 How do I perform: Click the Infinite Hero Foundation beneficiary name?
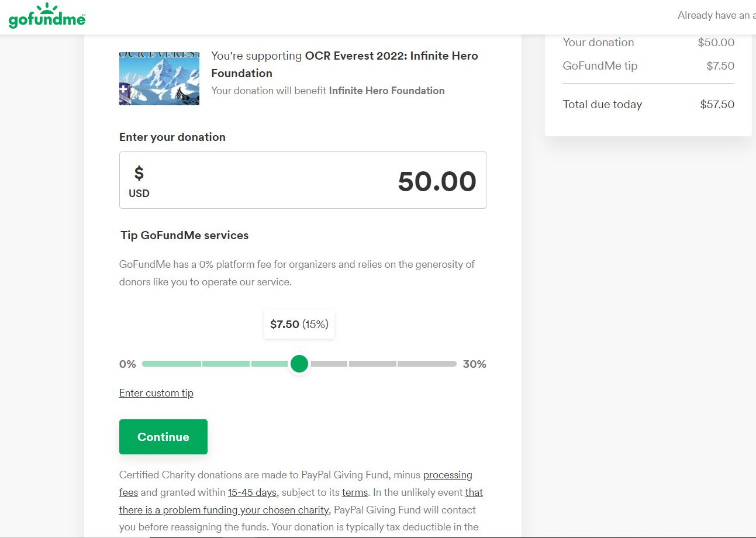pos(386,91)
